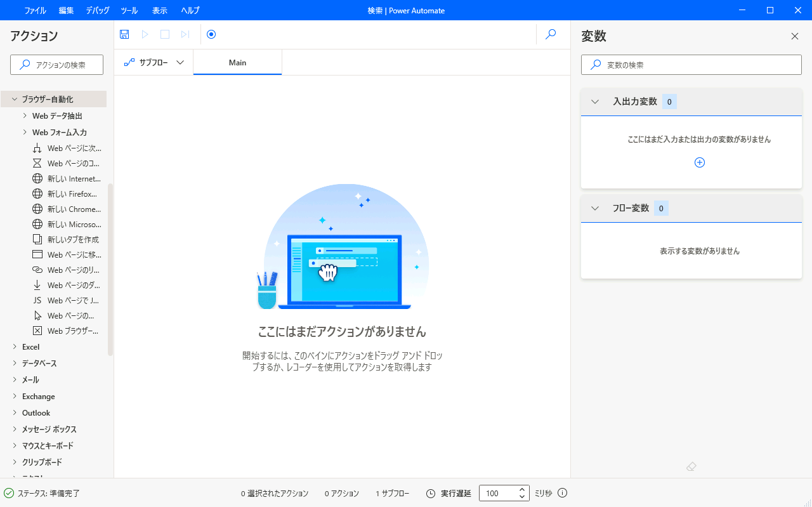Image resolution: width=812 pixels, height=507 pixels.
Task: Open the サブフロー dropdown
Action: tap(154, 62)
